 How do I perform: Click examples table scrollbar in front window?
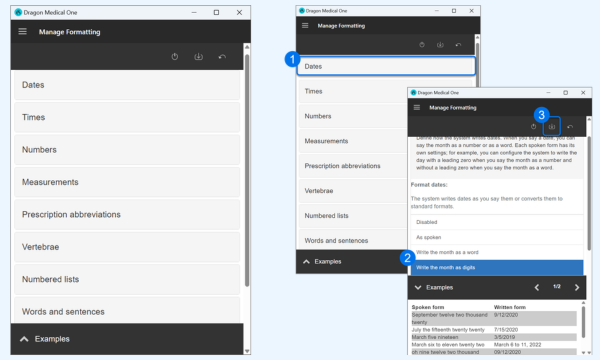(x=583, y=322)
